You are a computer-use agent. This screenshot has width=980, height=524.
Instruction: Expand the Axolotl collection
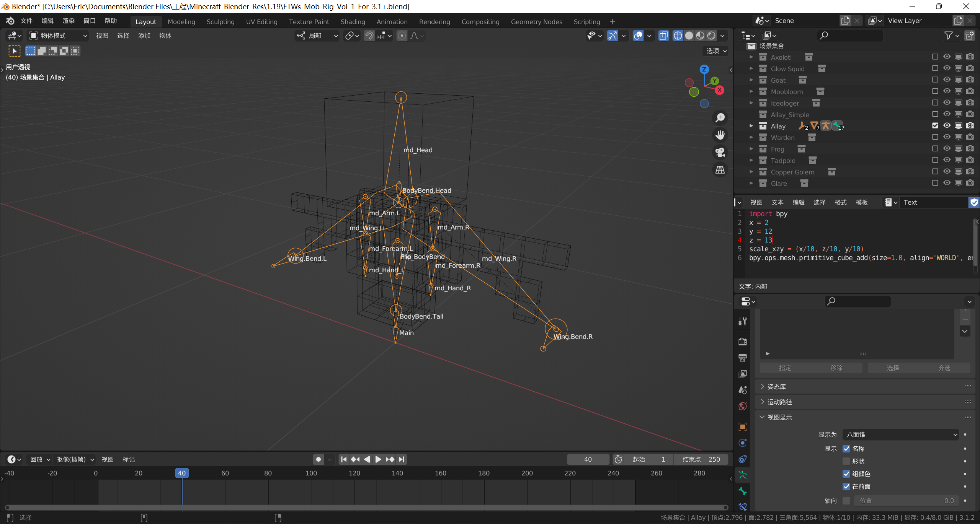pyautogui.click(x=751, y=57)
